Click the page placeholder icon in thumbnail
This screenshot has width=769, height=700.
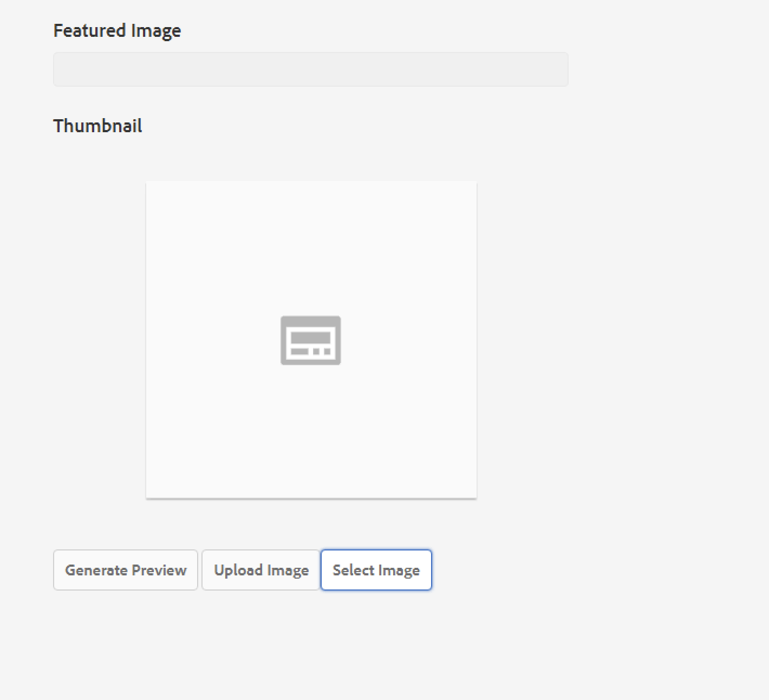pyautogui.click(x=311, y=340)
